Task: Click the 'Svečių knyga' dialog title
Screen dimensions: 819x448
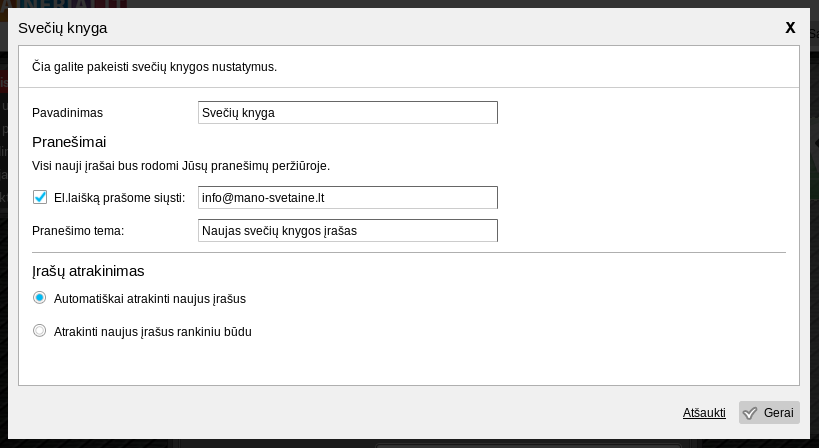Action: [x=62, y=28]
